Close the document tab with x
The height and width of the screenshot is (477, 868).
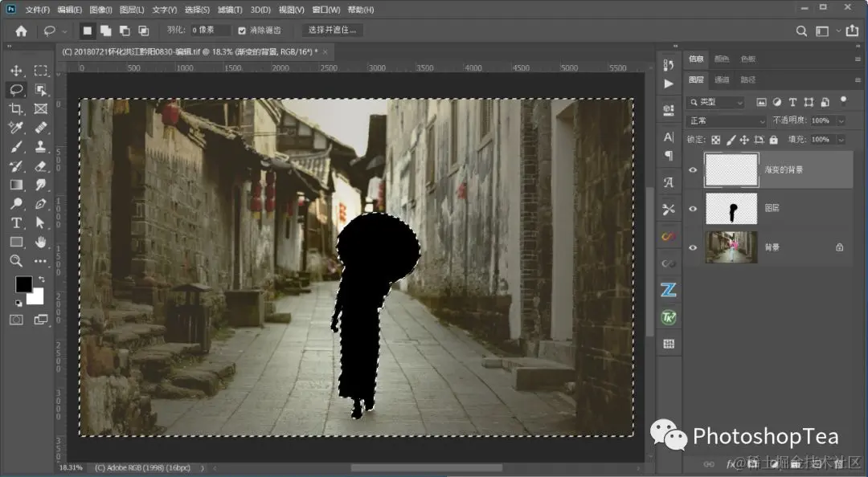pos(325,52)
